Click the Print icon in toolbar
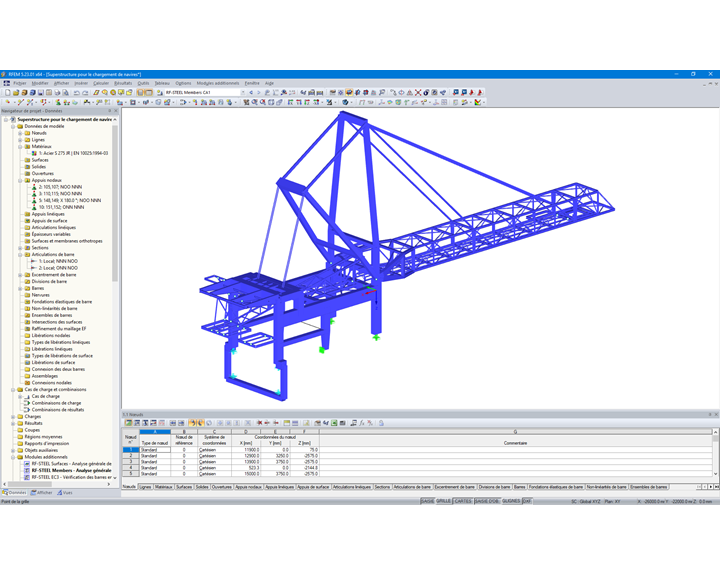The width and height of the screenshot is (720, 576). click(x=57, y=92)
